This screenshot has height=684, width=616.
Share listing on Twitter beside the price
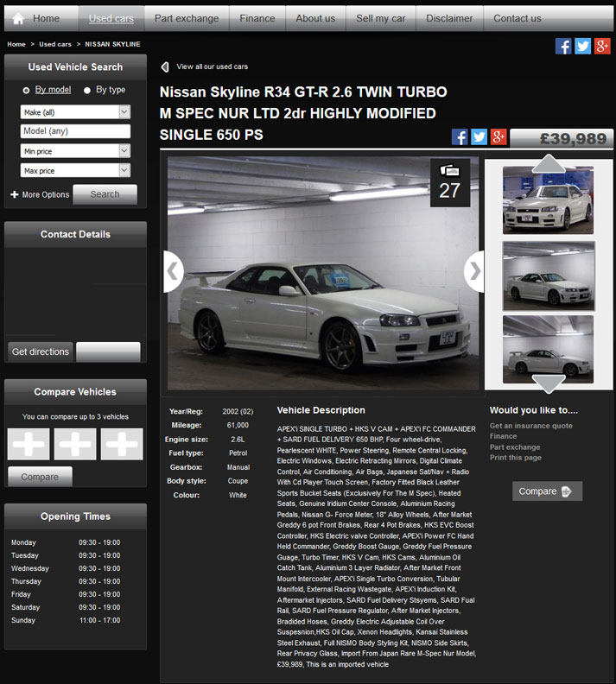coord(479,137)
